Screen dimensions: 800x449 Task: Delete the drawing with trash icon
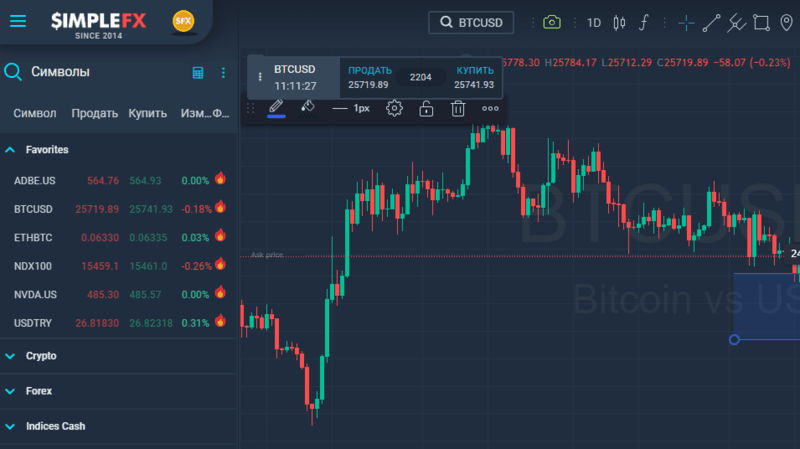[x=458, y=109]
